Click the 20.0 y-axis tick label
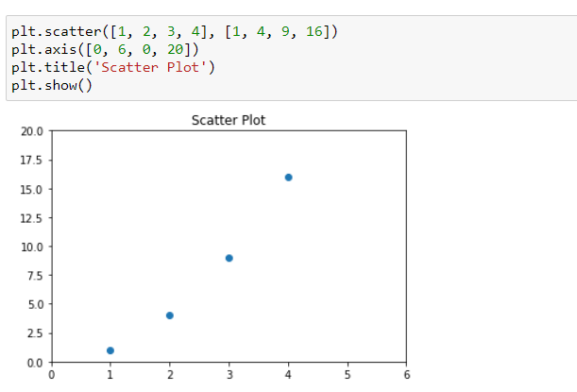 click(32, 131)
